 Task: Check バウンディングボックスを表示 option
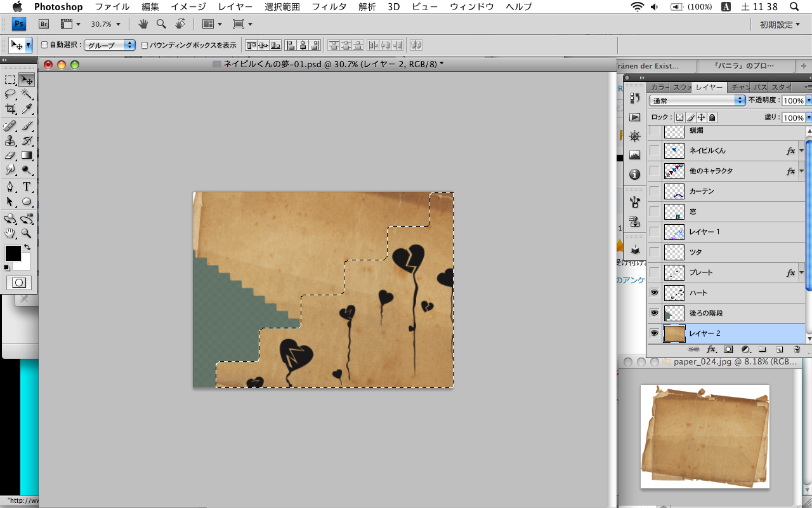tap(145, 45)
